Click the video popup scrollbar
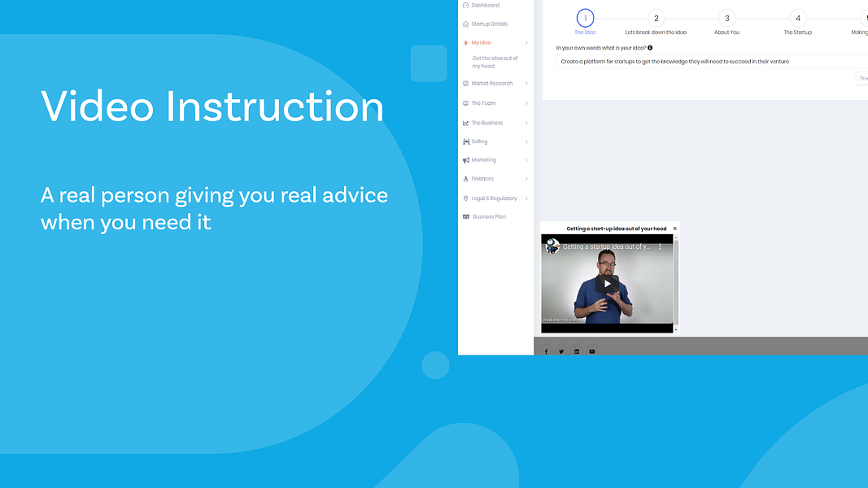The image size is (868, 488). [x=676, y=283]
